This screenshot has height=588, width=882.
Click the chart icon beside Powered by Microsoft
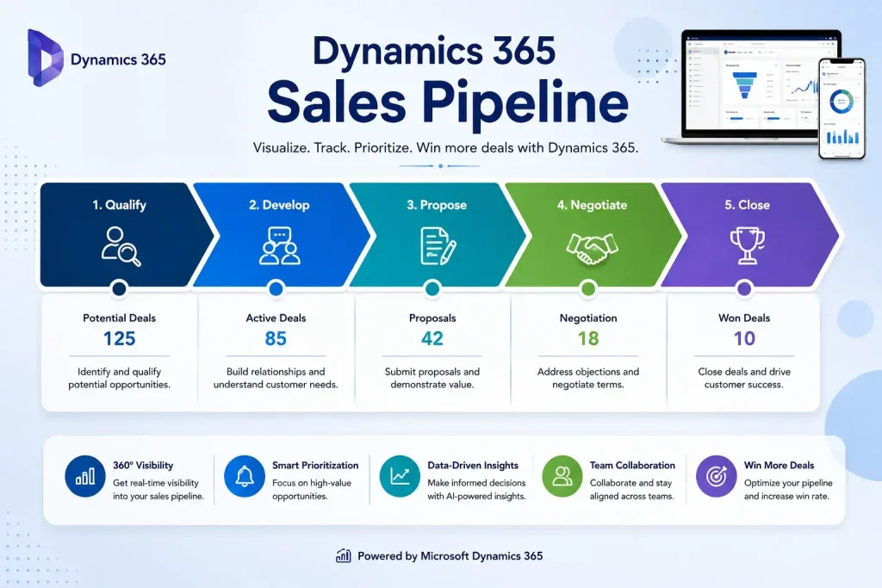tap(343, 556)
